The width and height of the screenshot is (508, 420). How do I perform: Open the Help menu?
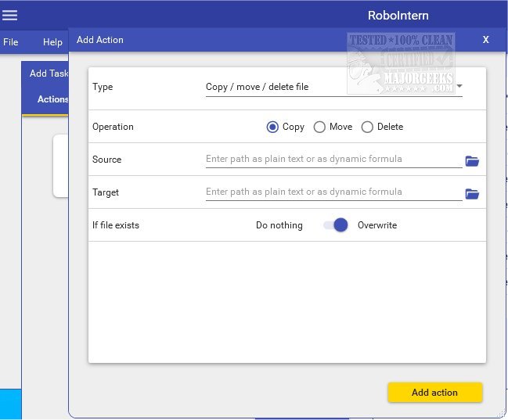click(52, 42)
